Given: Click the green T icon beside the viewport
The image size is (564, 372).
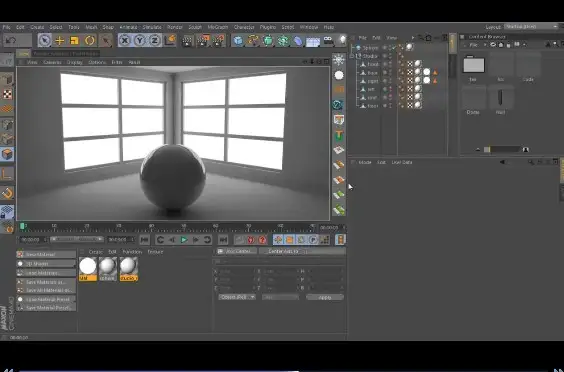Looking at the screenshot, I should click(x=339, y=136).
